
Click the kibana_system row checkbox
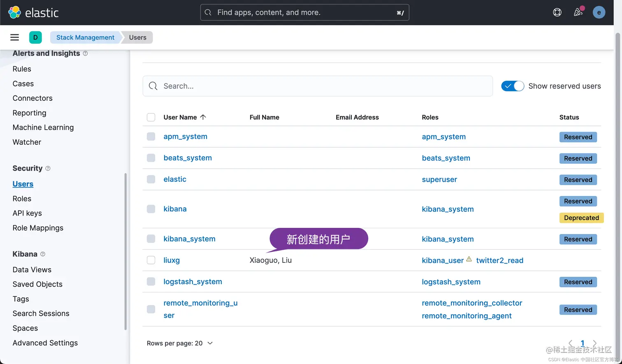[x=151, y=239]
